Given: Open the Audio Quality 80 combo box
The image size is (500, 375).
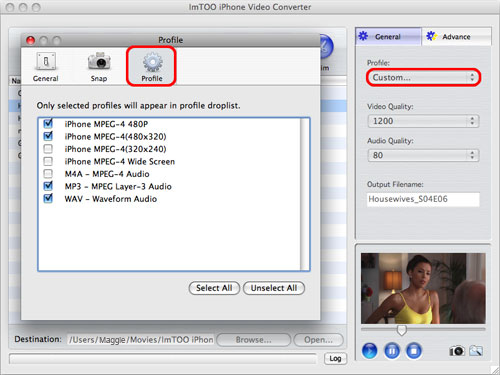Looking at the screenshot, I should tap(423, 155).
